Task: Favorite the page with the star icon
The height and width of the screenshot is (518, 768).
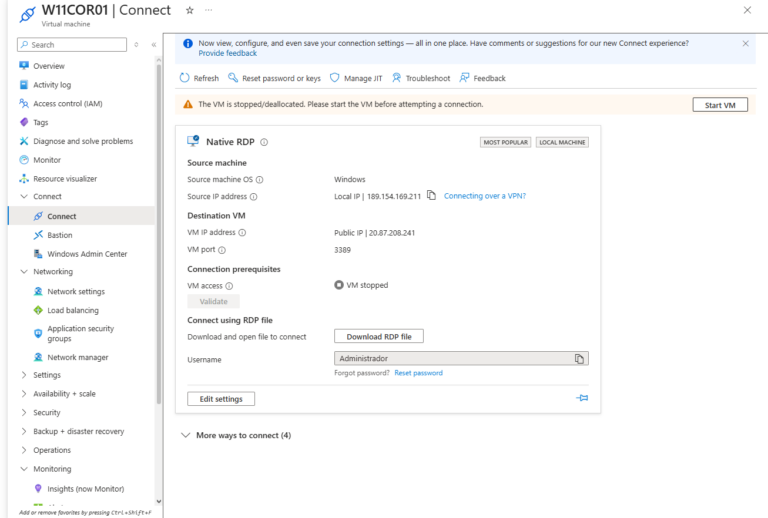Action: click(x=190, y=10)
